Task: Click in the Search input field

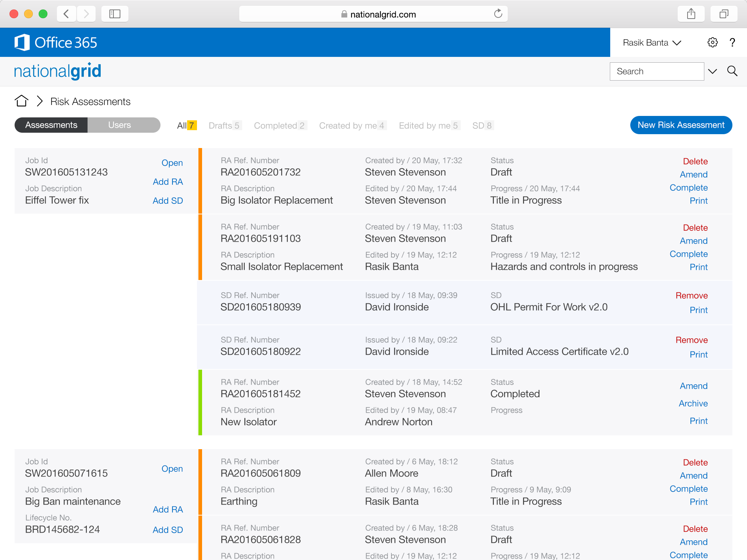Action: (x=656, y=71)
